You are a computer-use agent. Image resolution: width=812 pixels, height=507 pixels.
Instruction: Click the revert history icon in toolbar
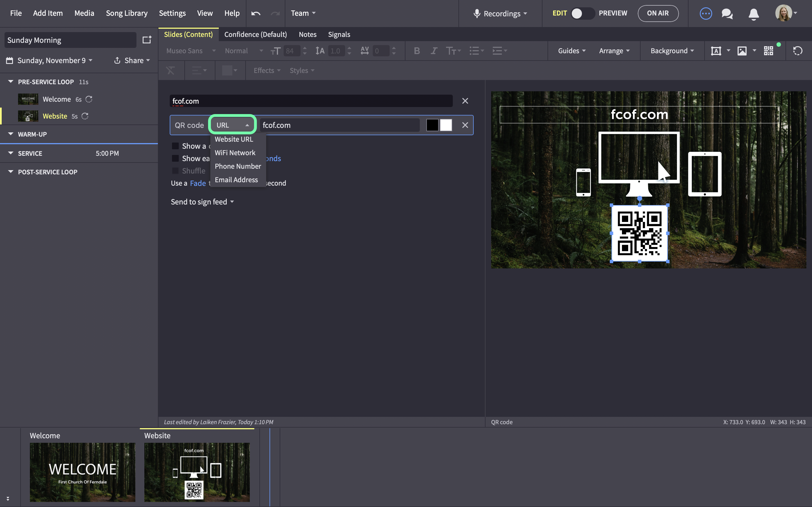(798, 51)
